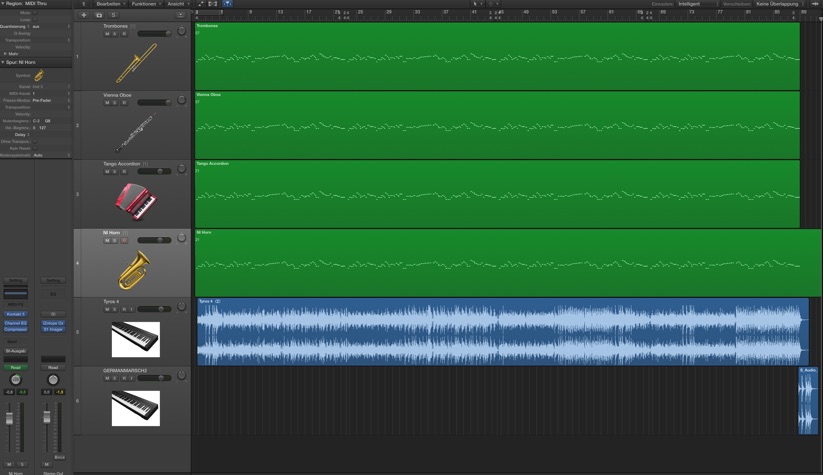Open the Ansicht menu

click(178, 4)
